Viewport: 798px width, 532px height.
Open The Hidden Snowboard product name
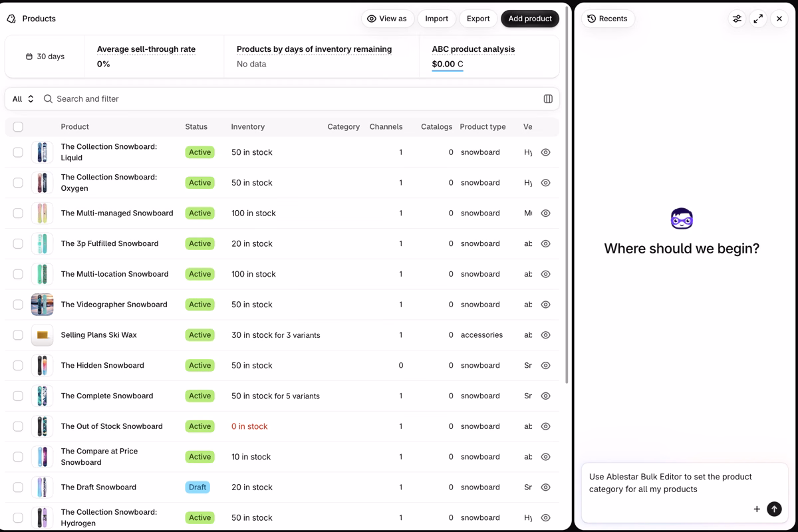102,366
